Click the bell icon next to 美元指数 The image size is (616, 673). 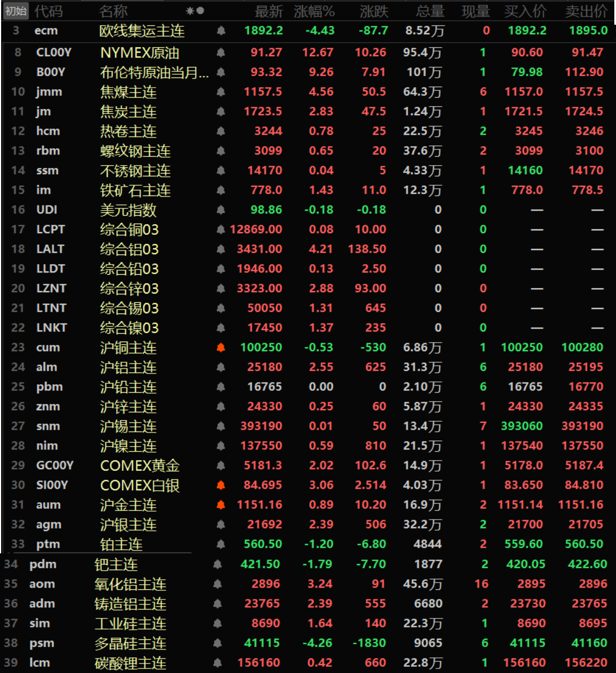(x=221, y=210)
